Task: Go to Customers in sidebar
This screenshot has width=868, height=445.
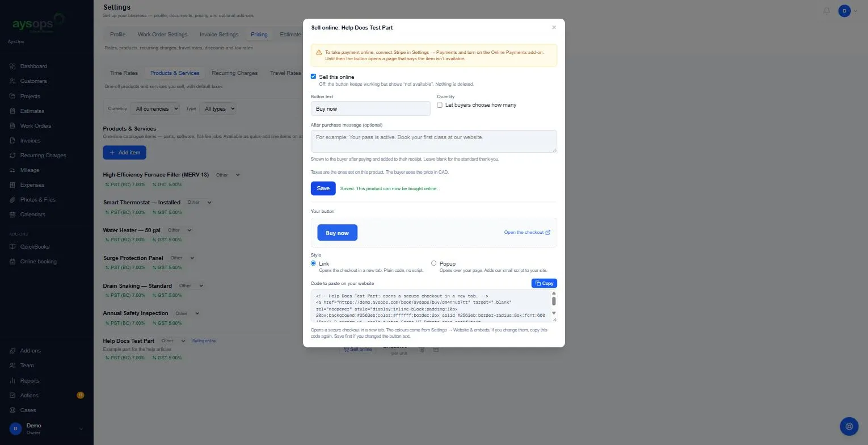Action: (x=33, y=81)
